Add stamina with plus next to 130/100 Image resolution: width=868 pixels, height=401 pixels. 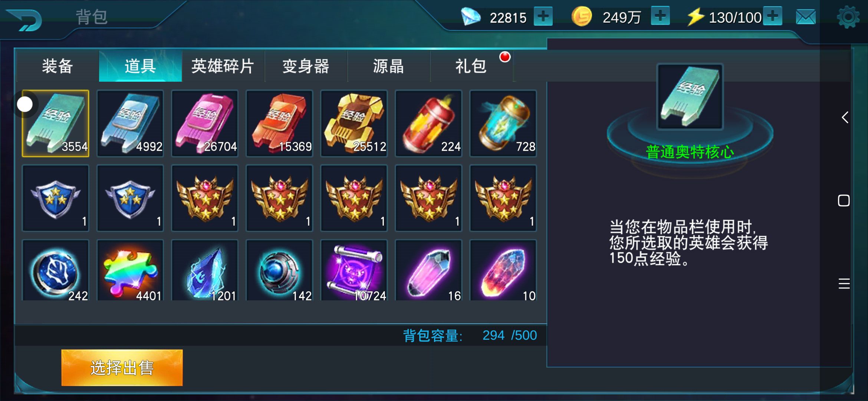tap(773, 16)
